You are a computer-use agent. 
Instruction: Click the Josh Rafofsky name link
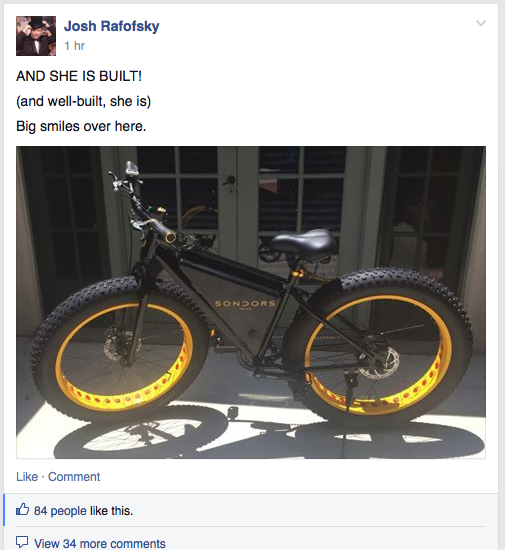(x=112, y=26)
